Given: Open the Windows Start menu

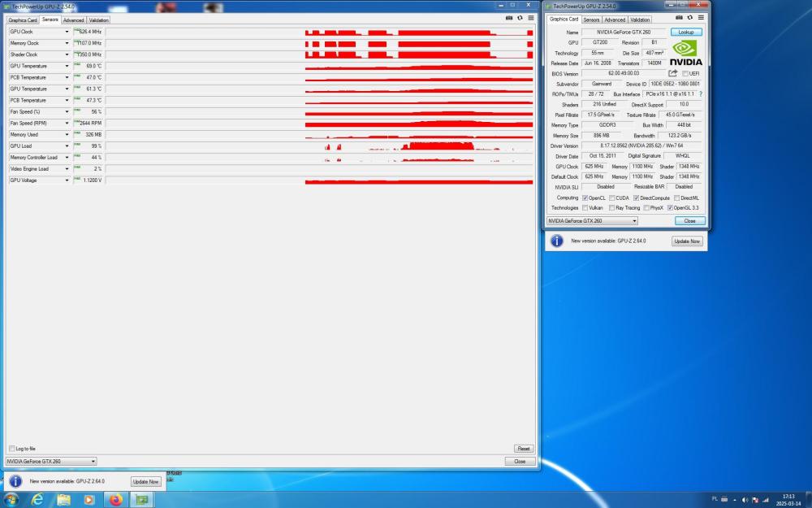Looking at the screenshot, I should click(x=11, y=500).
